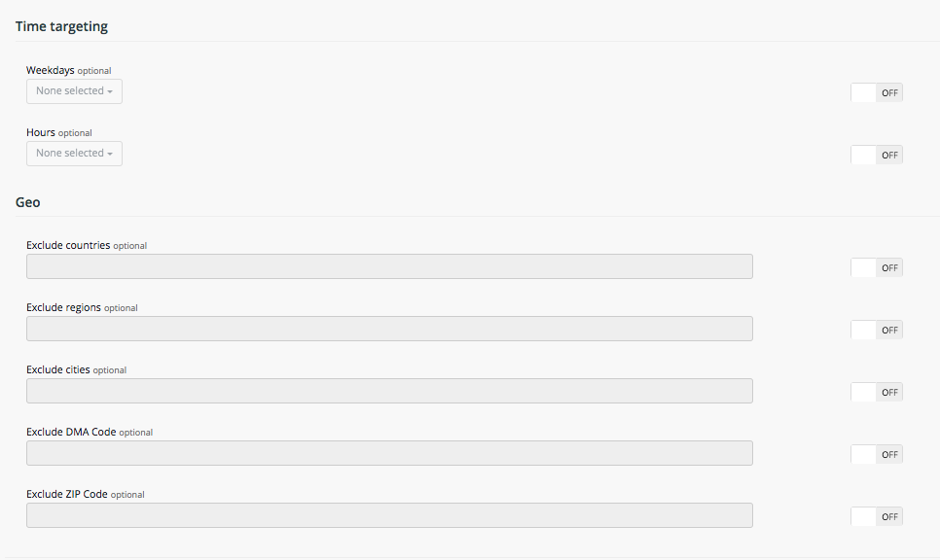This screenshot has height=560, width=940.
Task: Click the Exclude countries label text
Action: [x=68, y=245]
